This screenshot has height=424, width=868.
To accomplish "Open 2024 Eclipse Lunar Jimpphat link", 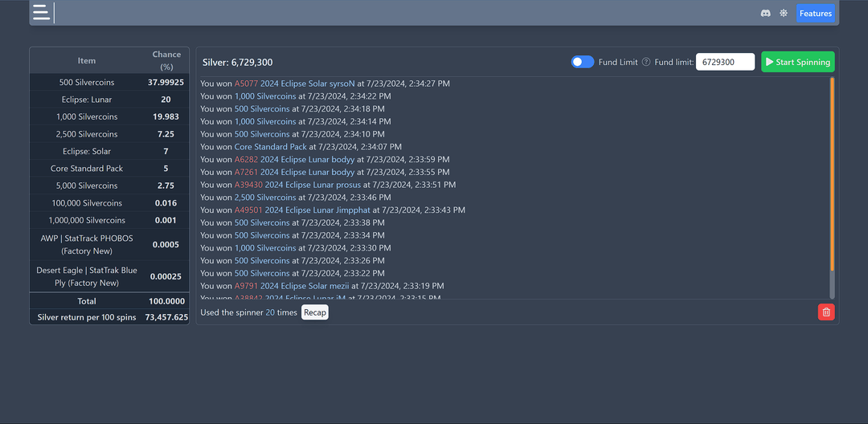I will [317, 210].
